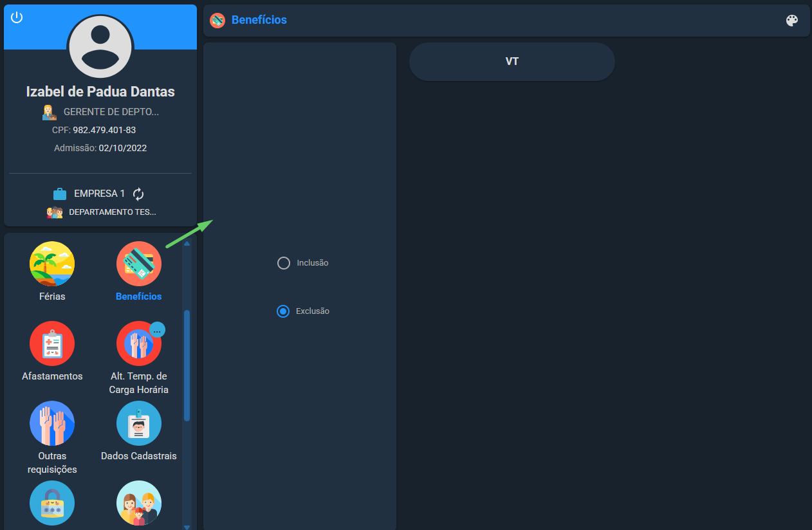Click the DEPARTAMENTO TES... text
The width and height of the screenshot is (812, 530).
pyautogui.click(x=113, y=212)
